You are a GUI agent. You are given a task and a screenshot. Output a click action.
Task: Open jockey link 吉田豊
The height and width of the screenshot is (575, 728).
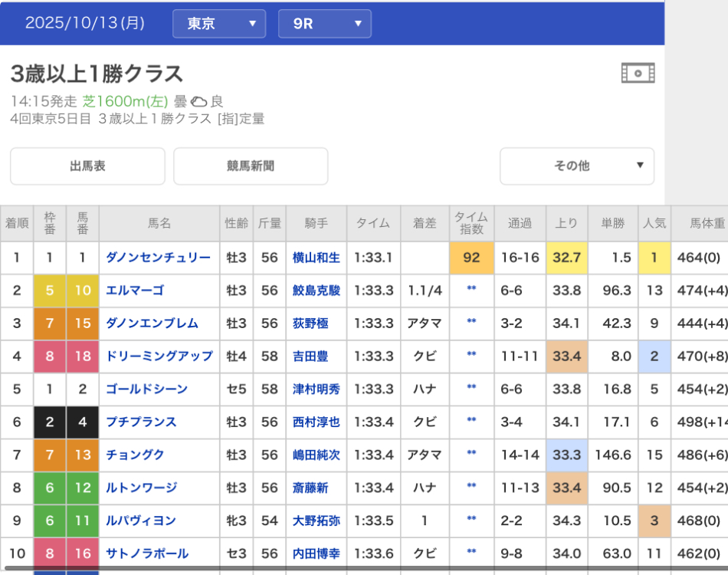pos(310,356)
